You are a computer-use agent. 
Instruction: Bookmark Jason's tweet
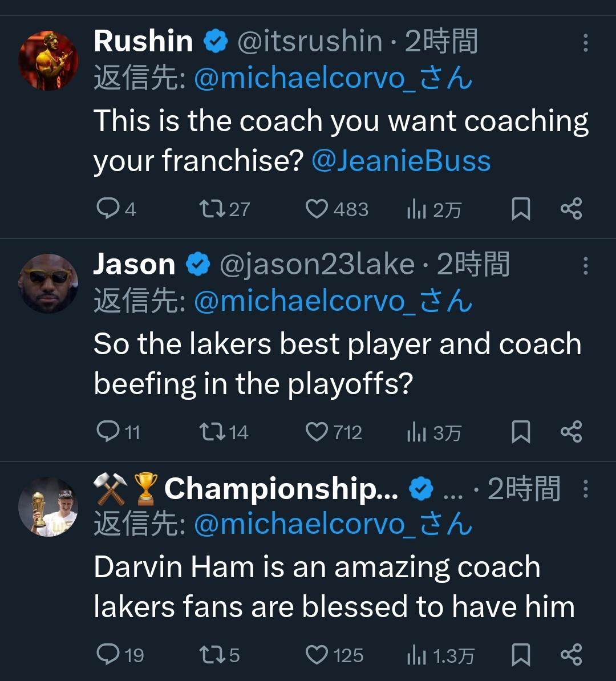[520, 432]
